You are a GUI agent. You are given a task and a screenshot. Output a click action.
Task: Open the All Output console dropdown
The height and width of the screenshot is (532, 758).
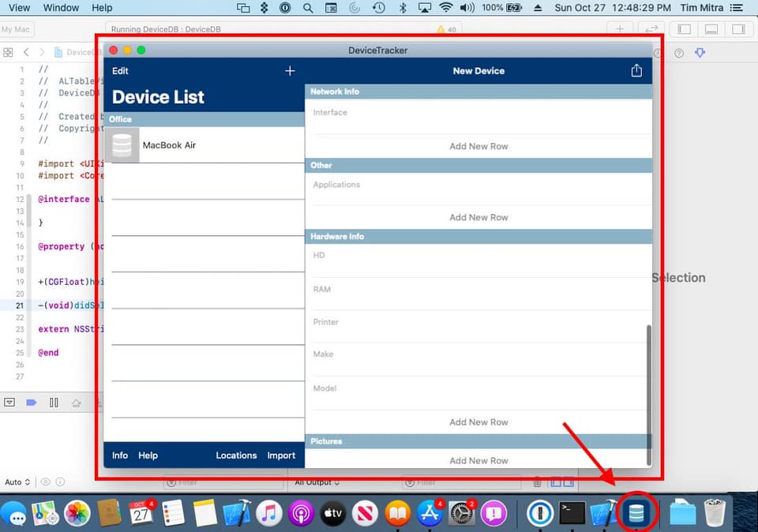(x=316, y=481)
